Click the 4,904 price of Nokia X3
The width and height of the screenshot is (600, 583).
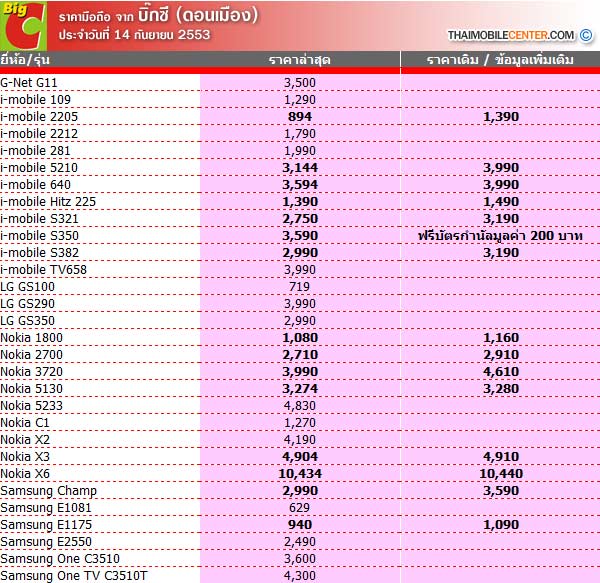click(300, 457)
